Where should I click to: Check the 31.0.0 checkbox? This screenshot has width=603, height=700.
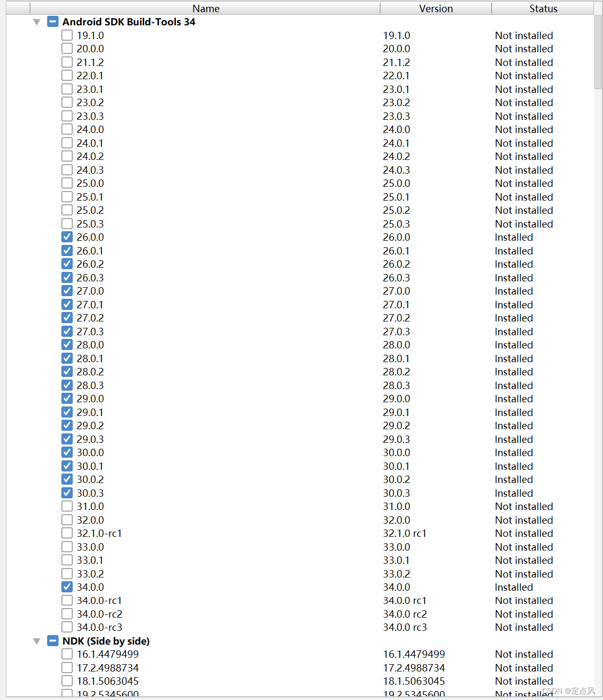point(67,506)
